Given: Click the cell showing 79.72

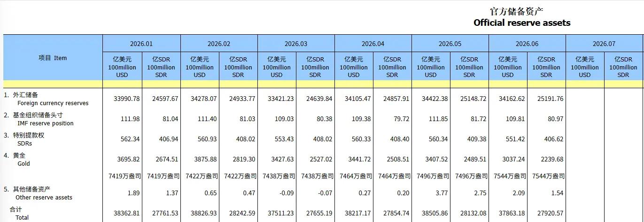Looking at the screenshot, I should click(401, 119).
